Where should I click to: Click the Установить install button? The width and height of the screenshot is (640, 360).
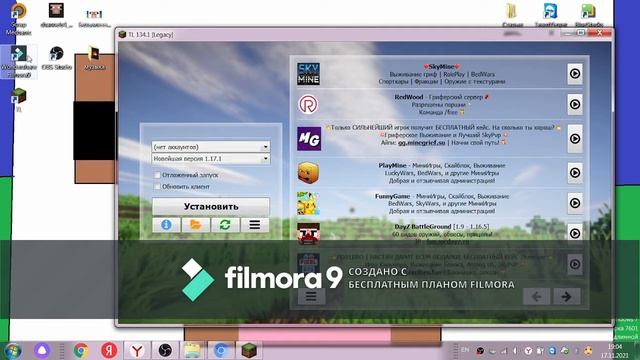coord(211,207)
